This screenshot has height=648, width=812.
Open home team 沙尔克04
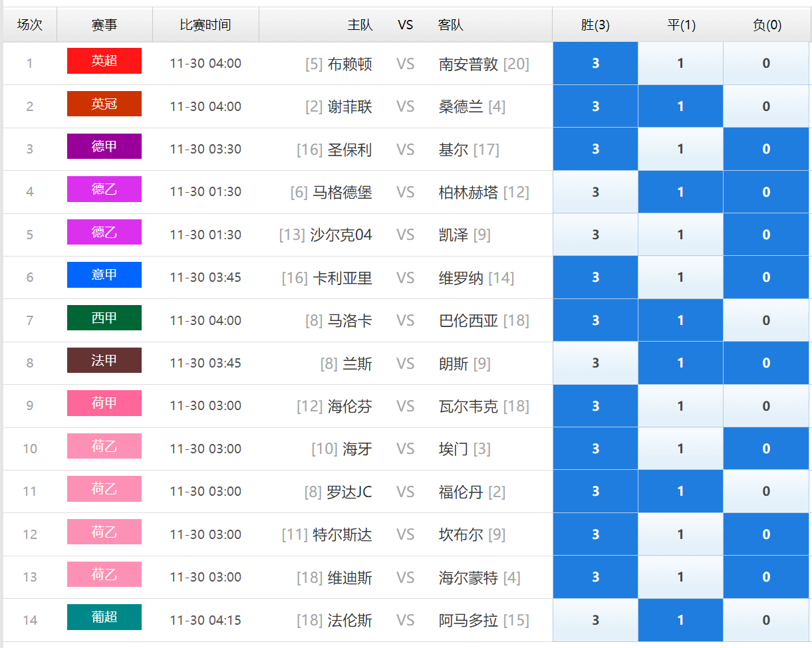click(x=341, y=235)
